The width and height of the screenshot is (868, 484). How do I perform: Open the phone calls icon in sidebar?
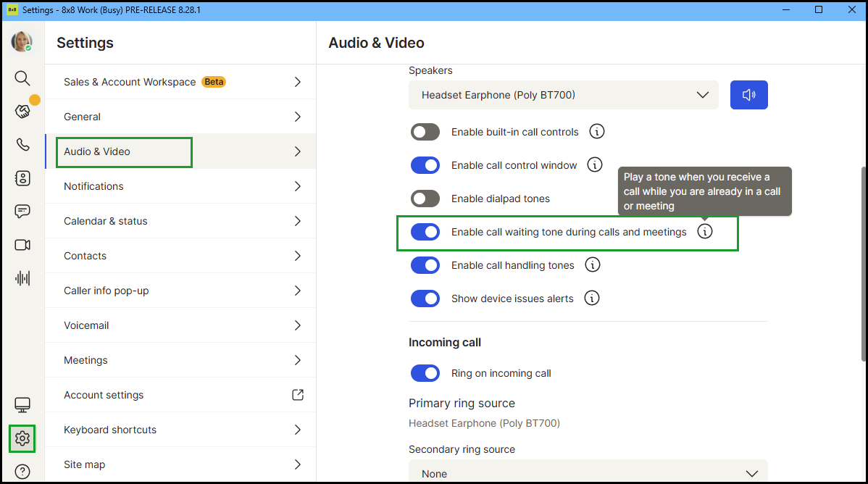point(22,145)
